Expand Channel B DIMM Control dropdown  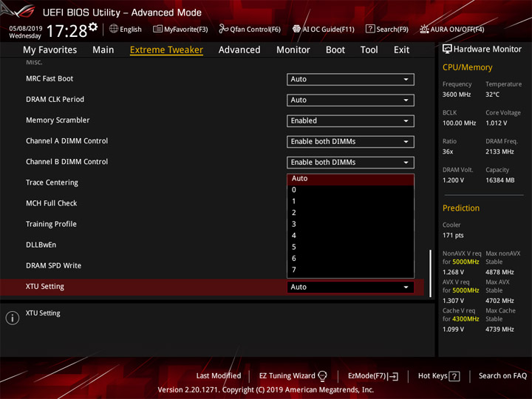350,163
